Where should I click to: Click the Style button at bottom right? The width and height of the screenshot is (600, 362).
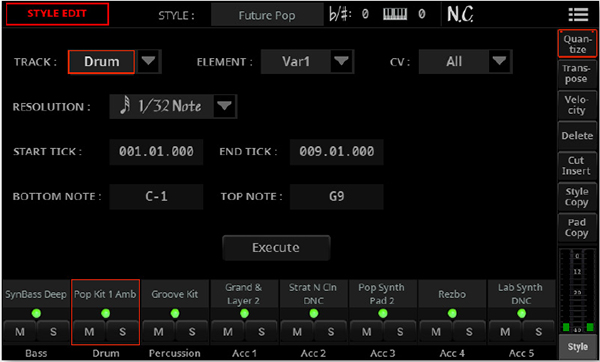577,347
